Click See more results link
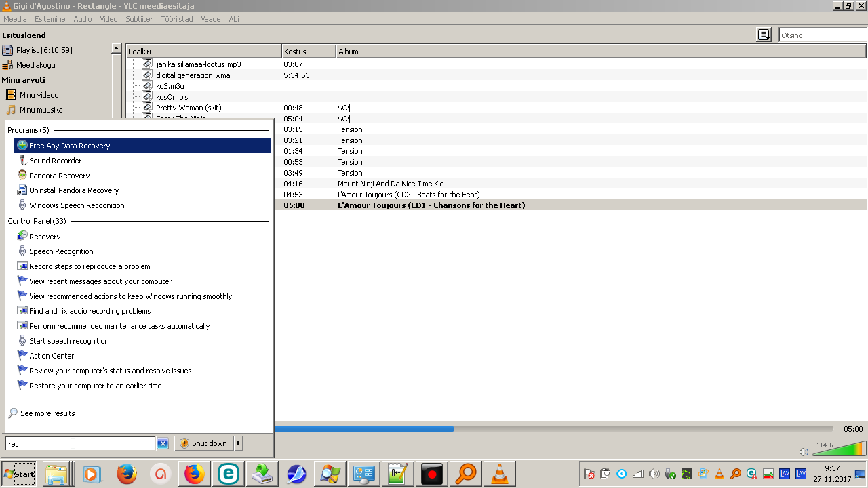The image size is (868, 488). 47,413
